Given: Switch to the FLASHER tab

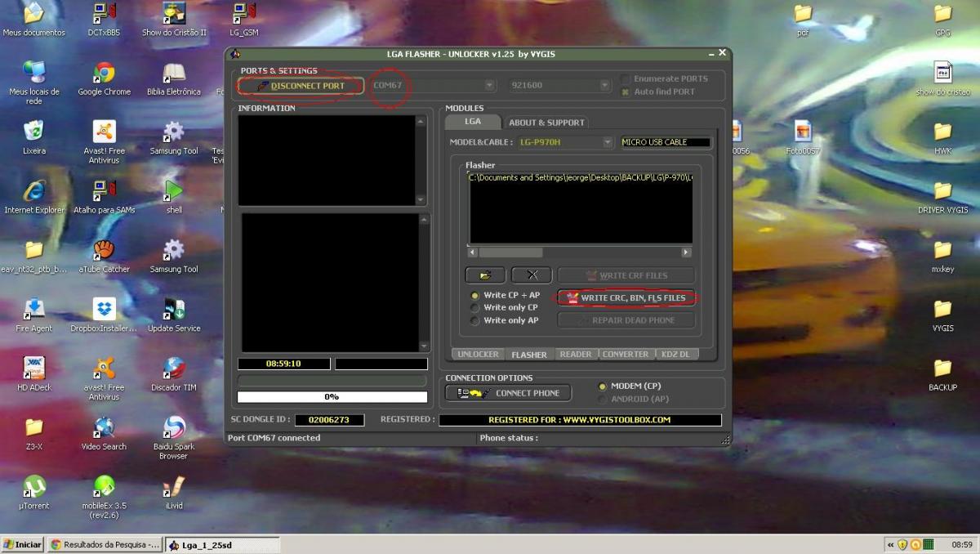Looking at the screenshot, I should click(529, 355).
